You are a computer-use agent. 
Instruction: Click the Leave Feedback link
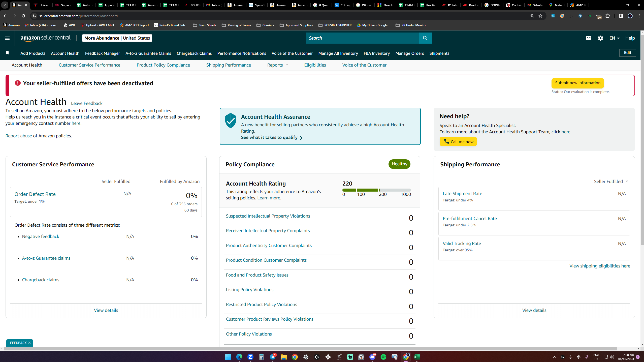(x=87, y=103)
